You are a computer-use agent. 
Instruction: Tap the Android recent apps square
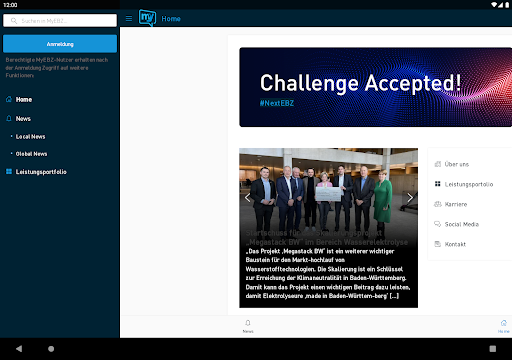pyautogui.click(x=493, y=349)
